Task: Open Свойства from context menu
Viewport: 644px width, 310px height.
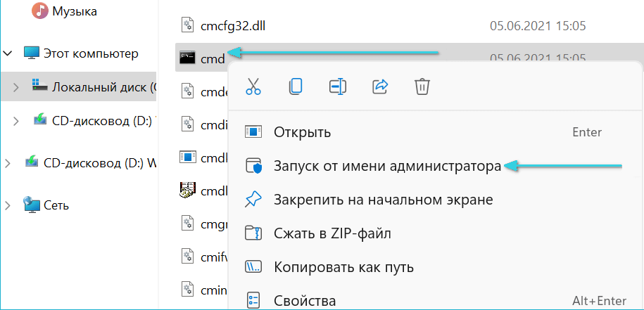Action: coord(305,301)
